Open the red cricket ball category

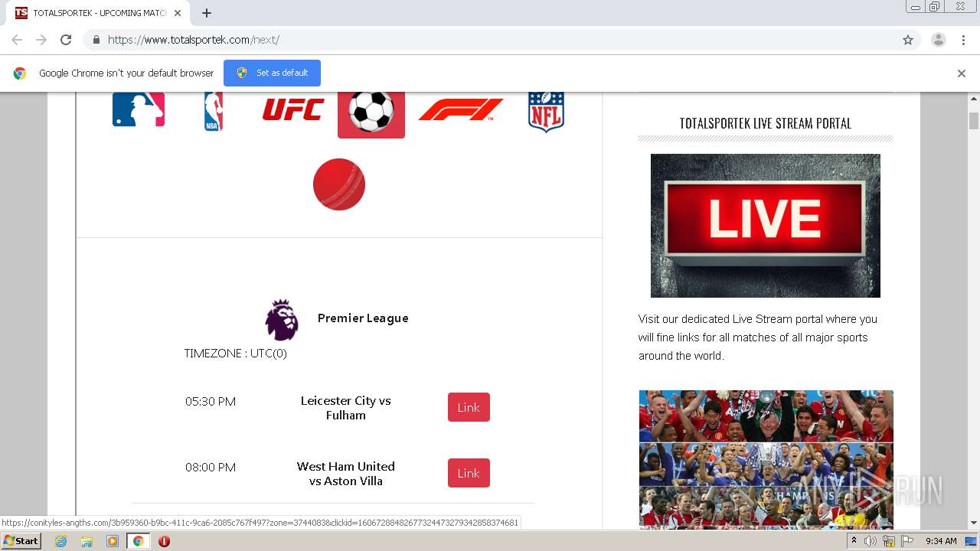[339, 184]
